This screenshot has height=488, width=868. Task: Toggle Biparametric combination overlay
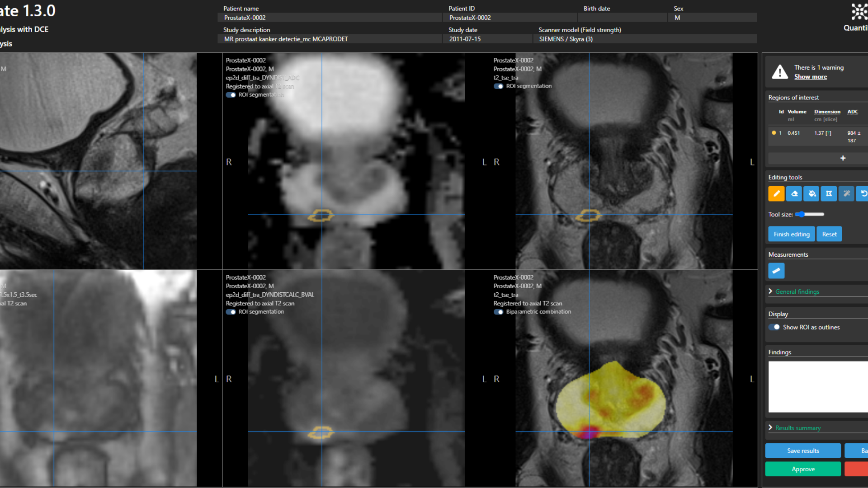[499, 312]
